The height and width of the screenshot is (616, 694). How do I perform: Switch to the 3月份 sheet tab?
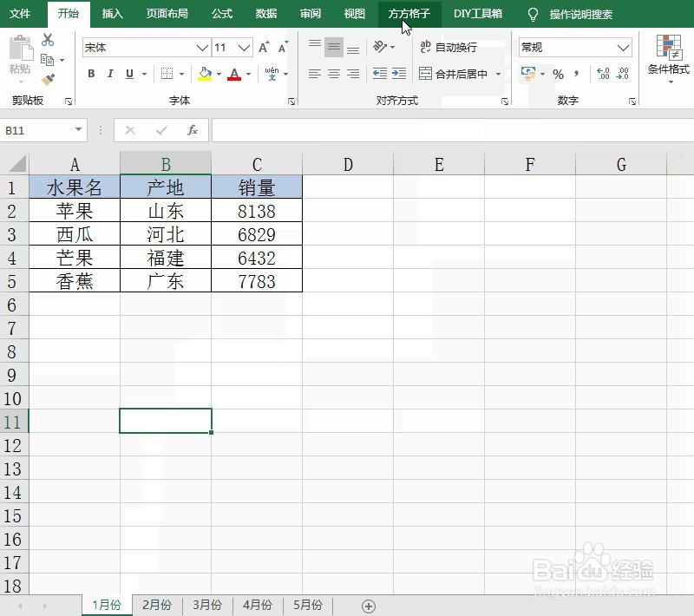tap(207, 605)
